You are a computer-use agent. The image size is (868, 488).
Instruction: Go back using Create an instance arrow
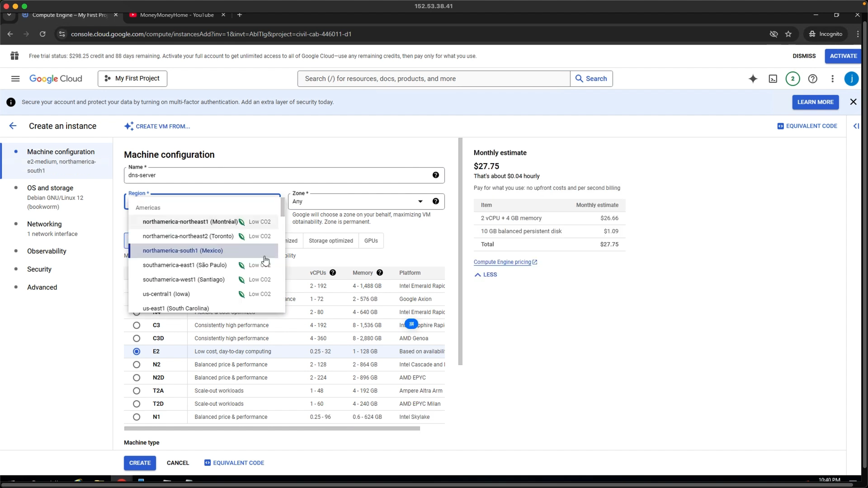tap(13, 126)
